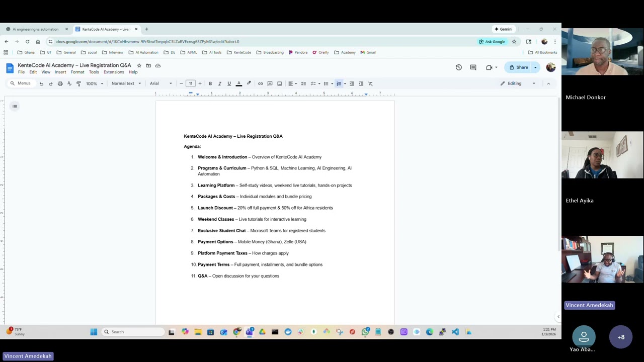Click the Ask Google button
The height and width of the screenshot is (362, 644).
click(x=492, y=42)
